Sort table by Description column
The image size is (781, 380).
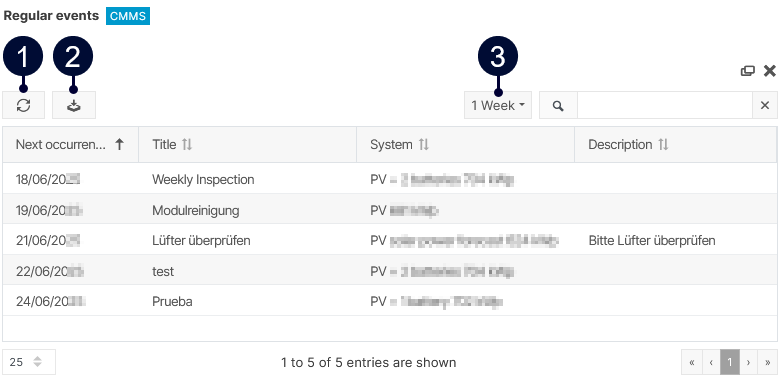[675, 144]
